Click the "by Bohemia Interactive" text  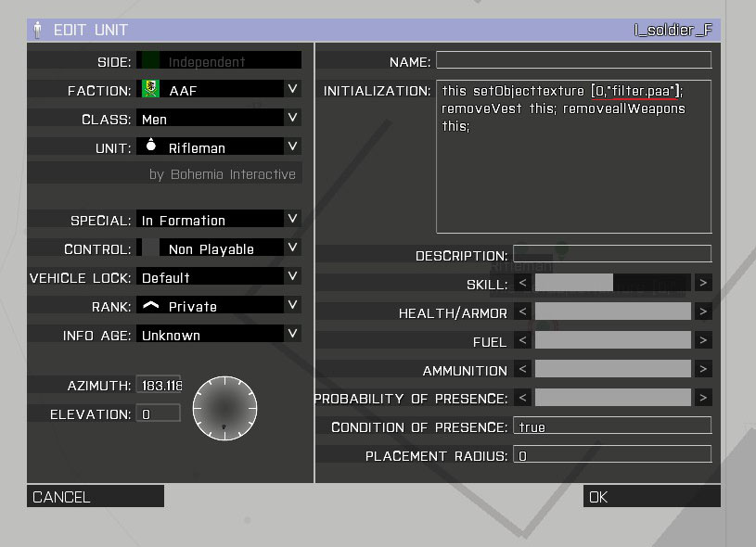pos(223,174)
